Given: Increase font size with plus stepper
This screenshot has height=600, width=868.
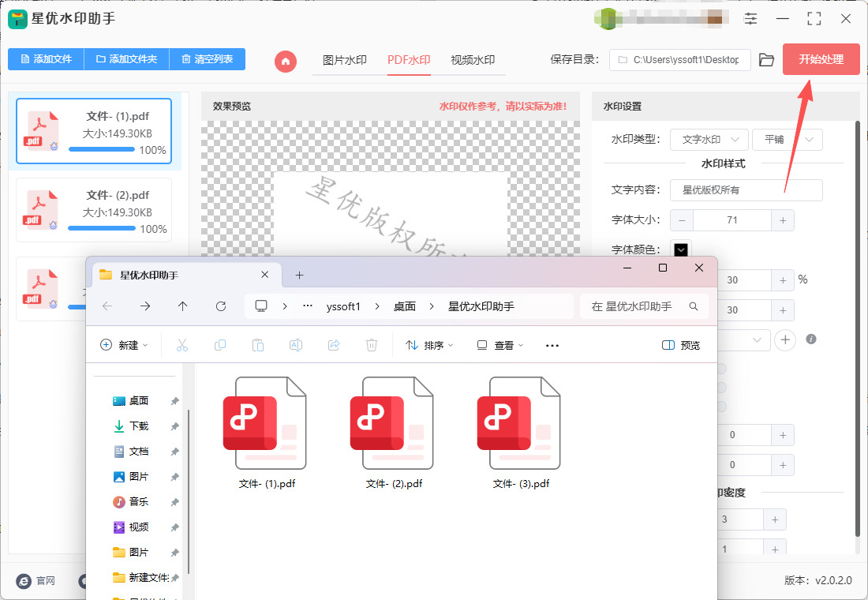Looking at the screenshot, I should pyautogui.click(x=783, y=220).
